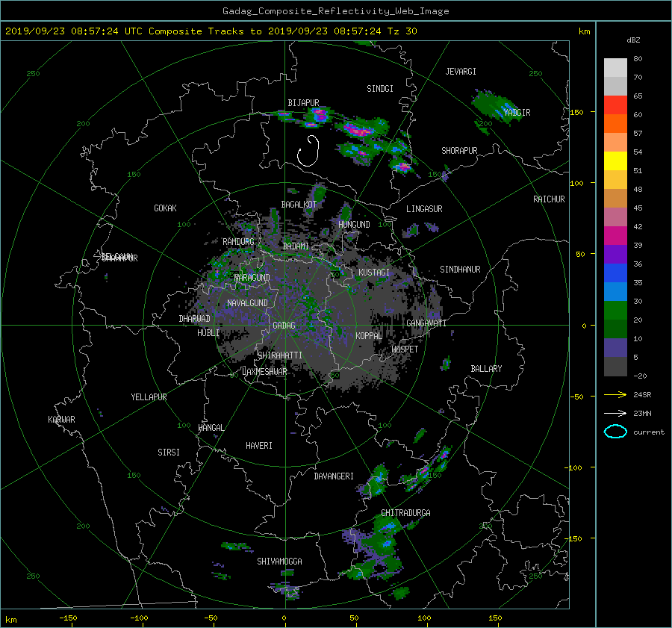The width and height of the screenshot is (672, 628).
Task: Choose the purple 36-39 dBZ swatch
Action: click(x=615, y=254)
